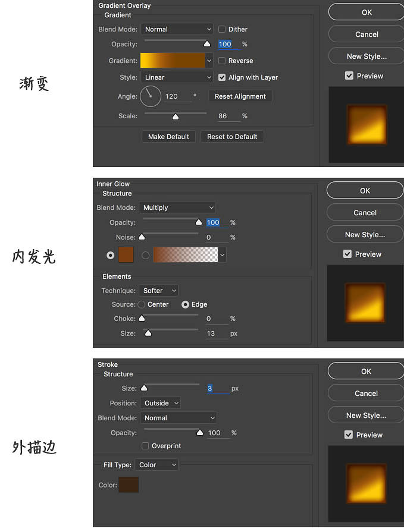The height and width of the screenshot is (532, 404).
Task: Click Inner Glow opacity value field
Action: (217, 222)
